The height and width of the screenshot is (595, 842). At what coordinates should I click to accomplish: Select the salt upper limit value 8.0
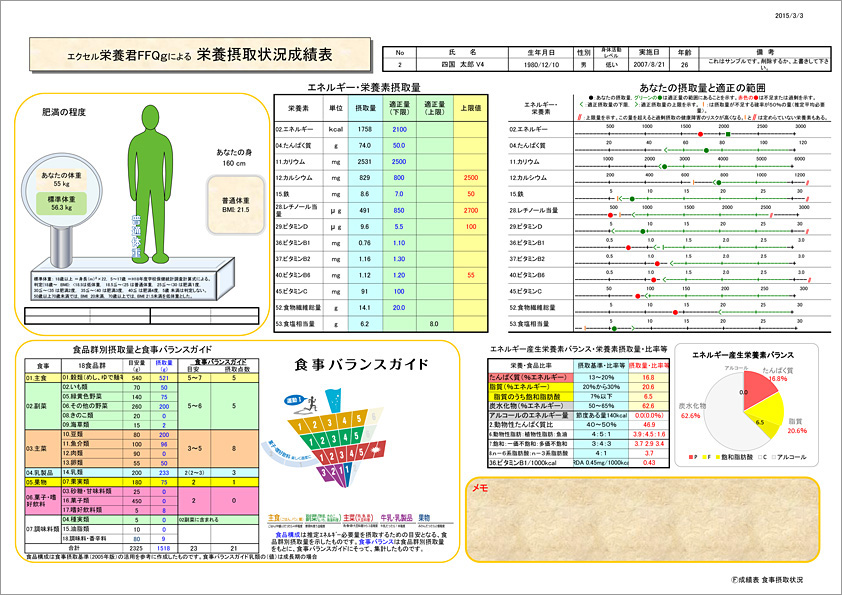coord(434,324)
